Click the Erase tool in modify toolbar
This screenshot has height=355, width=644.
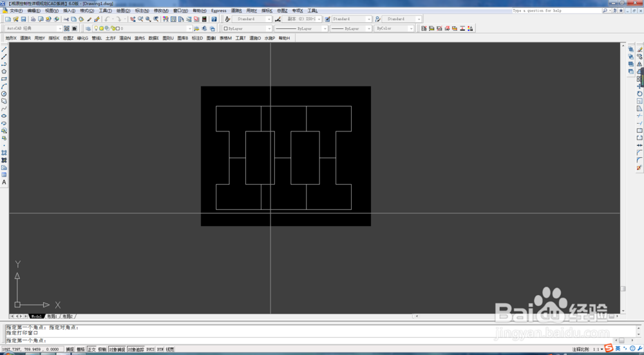click(x=639, y=50)
